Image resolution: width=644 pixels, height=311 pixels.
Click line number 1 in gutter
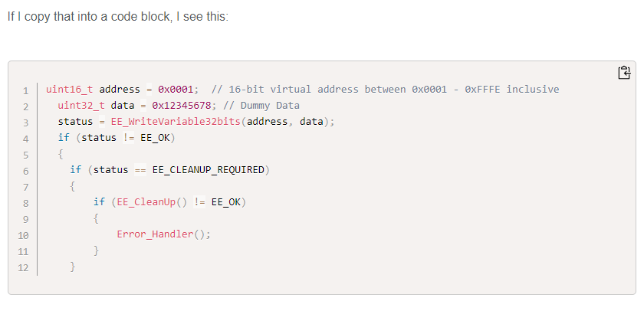click(x=25, y=90)
